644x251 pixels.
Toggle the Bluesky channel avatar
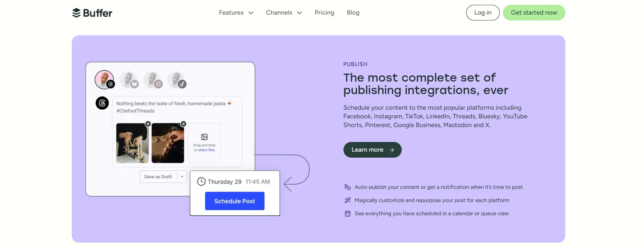[129, 80]
